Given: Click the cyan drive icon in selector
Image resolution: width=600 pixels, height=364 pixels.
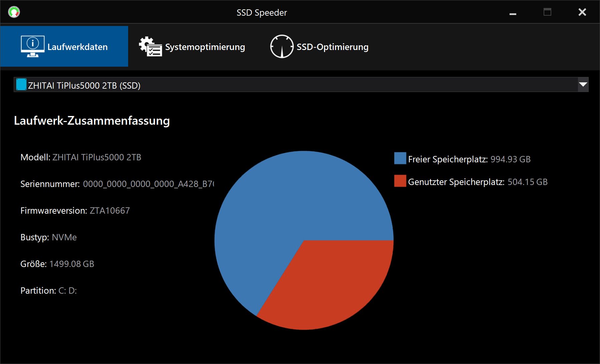Looking at the screenshot, I should (x=21, y=85).
